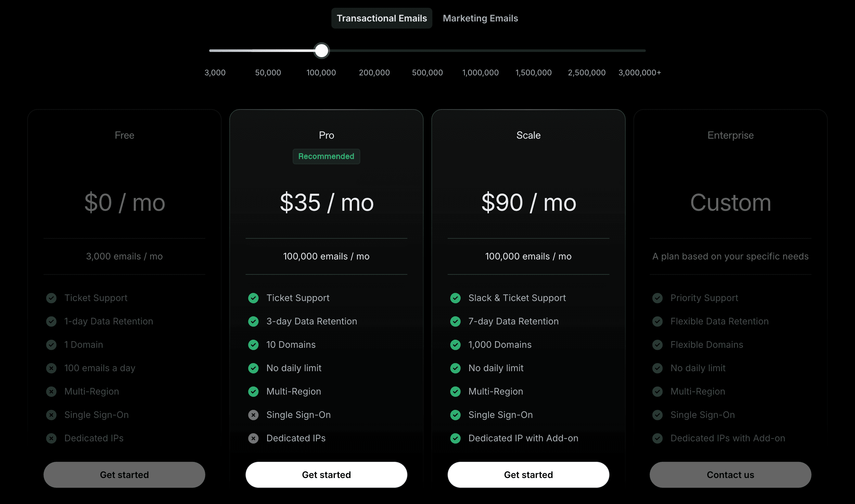Click the X icon beside Pro Dedicated IPs
Screen dimensions: 855x504
(253, 438)
